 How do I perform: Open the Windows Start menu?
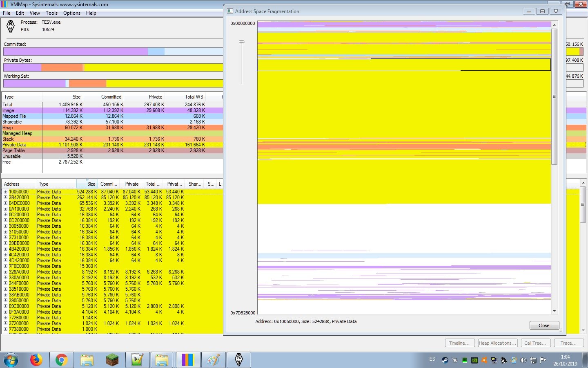click(11, 360)
